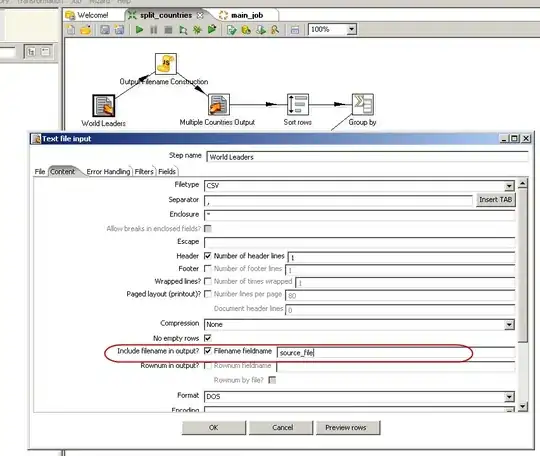Enable the Footer checkbox
Viewport: 540px width, 456px height.
(x=208, y=268)
